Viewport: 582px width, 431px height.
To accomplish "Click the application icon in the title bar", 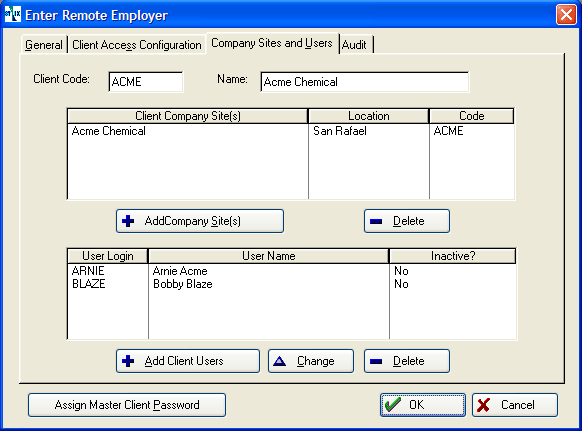I will click(x=13, y=14).
